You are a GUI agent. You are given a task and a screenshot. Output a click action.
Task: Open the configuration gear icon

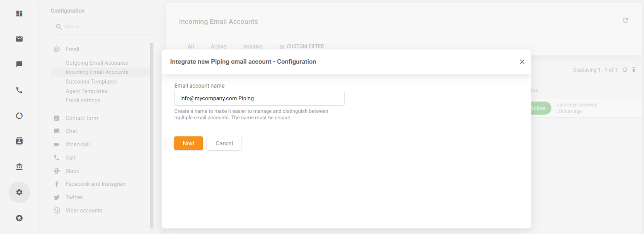click(x=19, y=192)
